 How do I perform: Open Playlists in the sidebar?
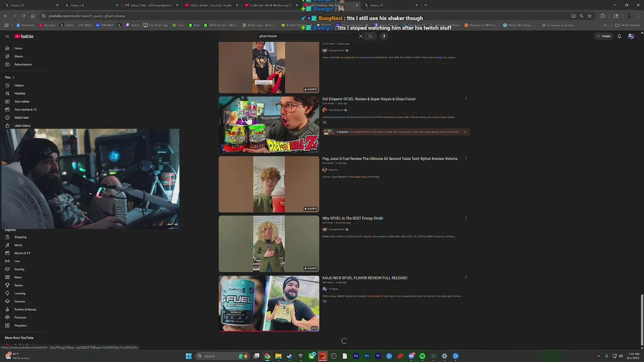(20, 94)
